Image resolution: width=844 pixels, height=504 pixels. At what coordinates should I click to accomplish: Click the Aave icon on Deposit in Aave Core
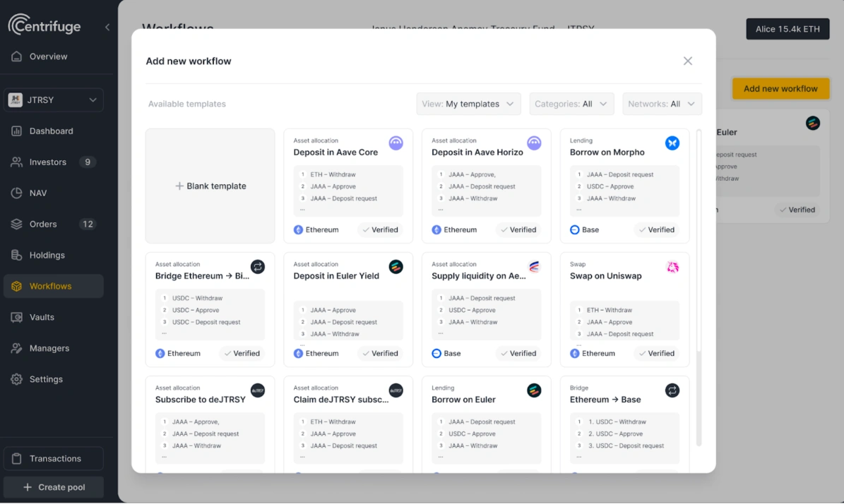coord(396,143)
